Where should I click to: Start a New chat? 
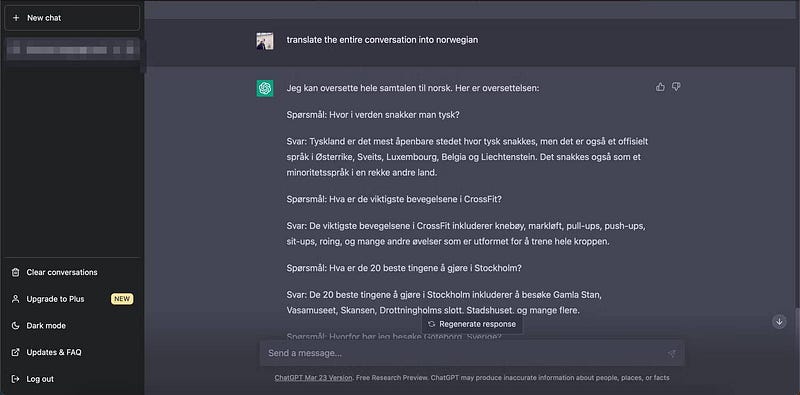point(72,18)
